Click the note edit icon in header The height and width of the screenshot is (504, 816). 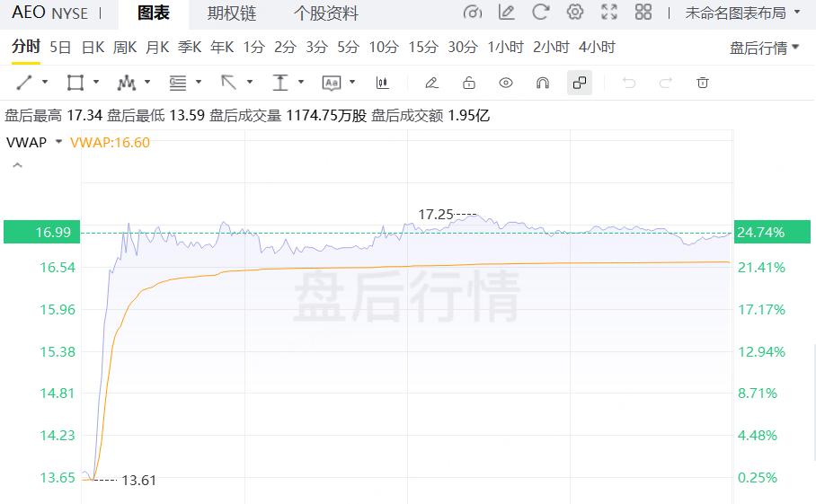(506, 12)
